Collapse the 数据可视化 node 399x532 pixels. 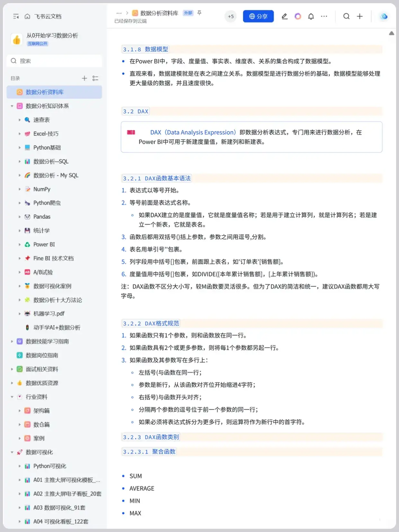coord(12,452)
